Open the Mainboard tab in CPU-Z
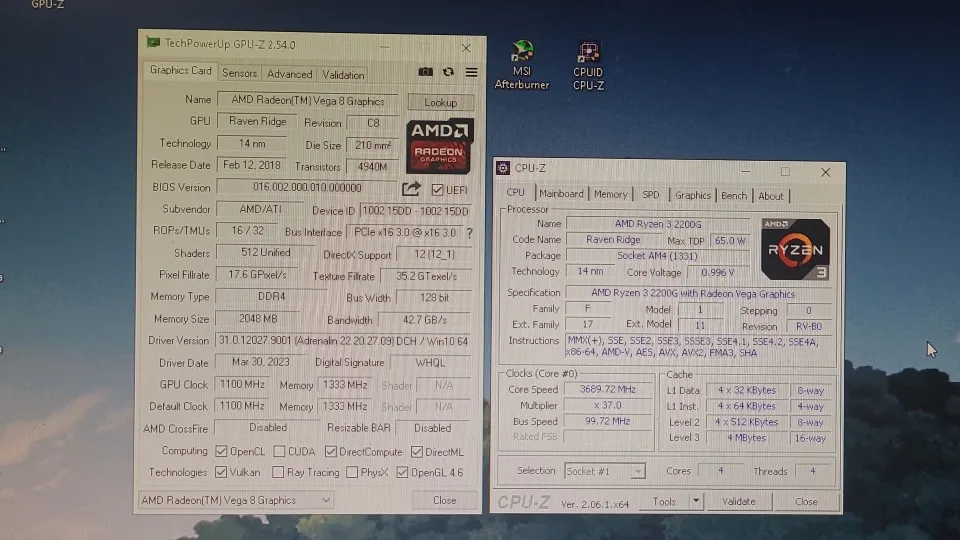 pyautogui.click(x=561, y=194)
